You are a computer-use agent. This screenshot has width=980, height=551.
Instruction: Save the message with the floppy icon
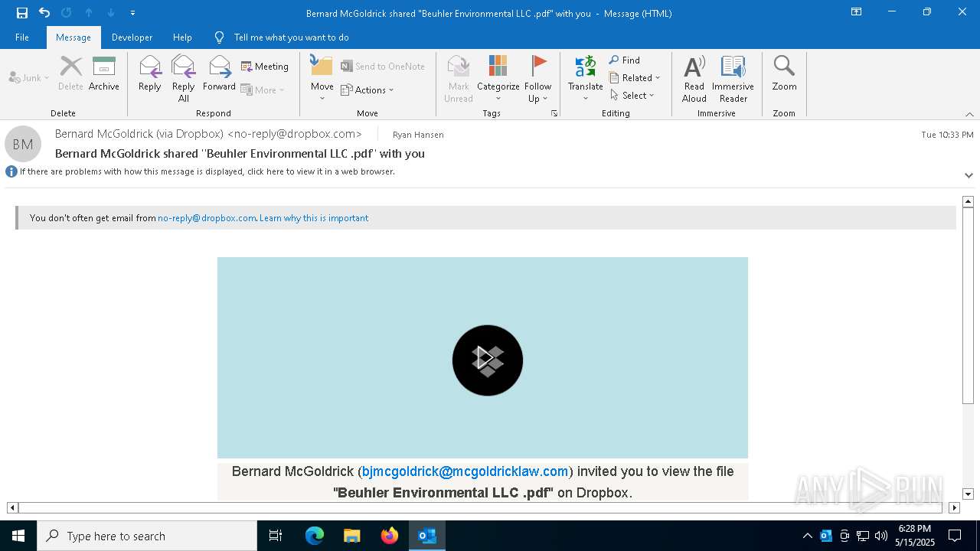[x=21, y=12]
